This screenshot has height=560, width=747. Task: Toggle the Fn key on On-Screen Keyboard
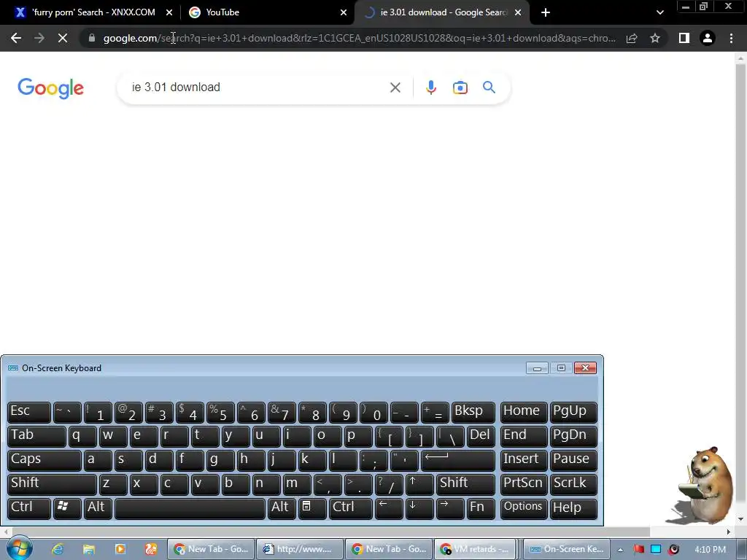coord(481,508)
